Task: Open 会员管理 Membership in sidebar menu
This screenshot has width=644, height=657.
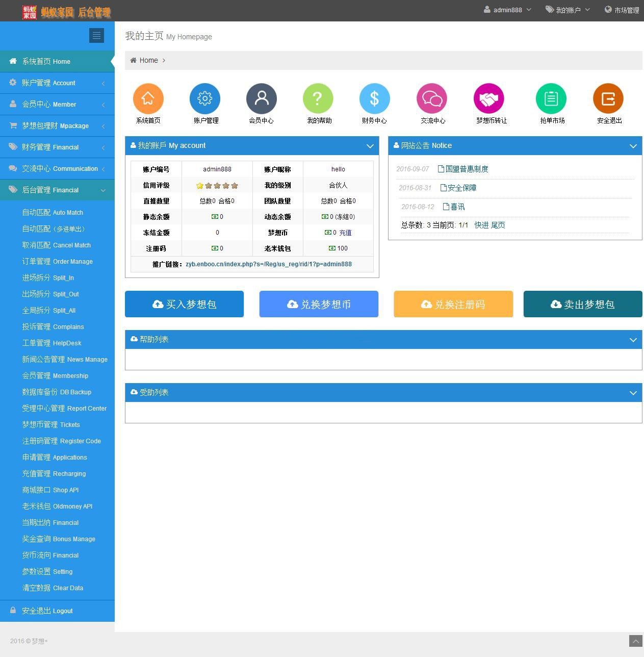Action: pyautogui.click(x=56, y=375)
